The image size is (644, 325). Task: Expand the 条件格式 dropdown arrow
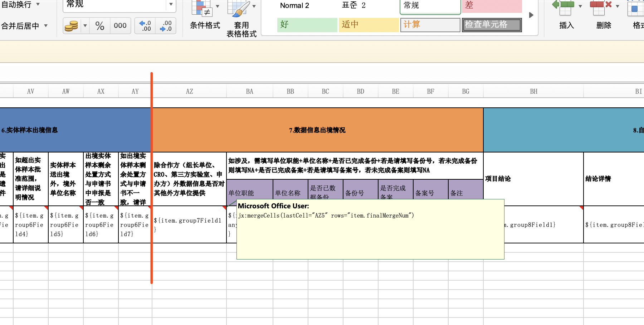[x=218, y=6]
